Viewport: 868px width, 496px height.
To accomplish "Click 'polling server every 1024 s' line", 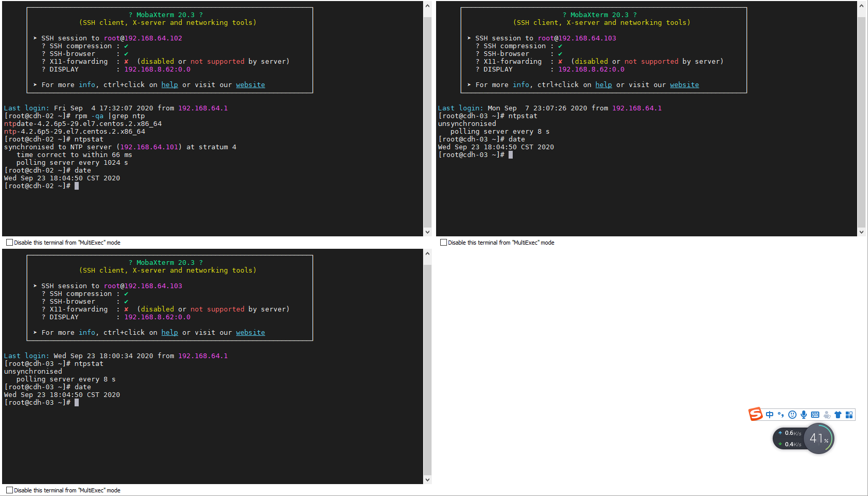I will click(73, 163).
